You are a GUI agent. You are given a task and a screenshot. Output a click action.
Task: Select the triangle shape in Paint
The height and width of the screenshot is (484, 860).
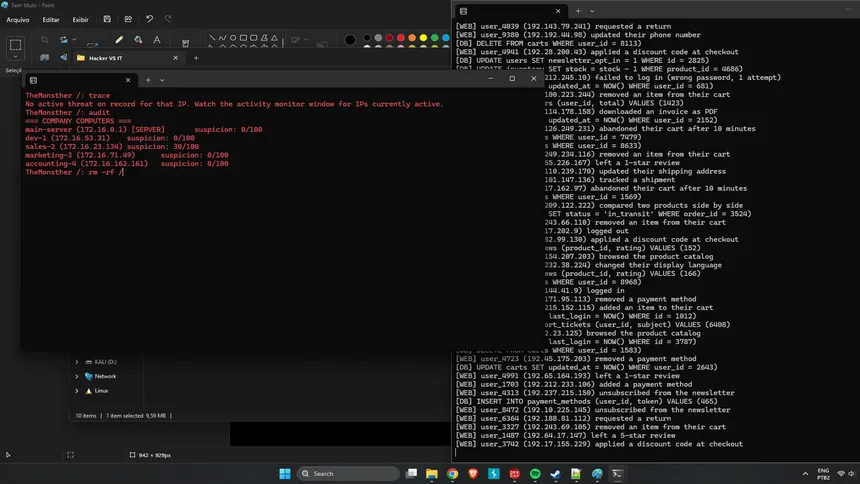coord(274,38)
